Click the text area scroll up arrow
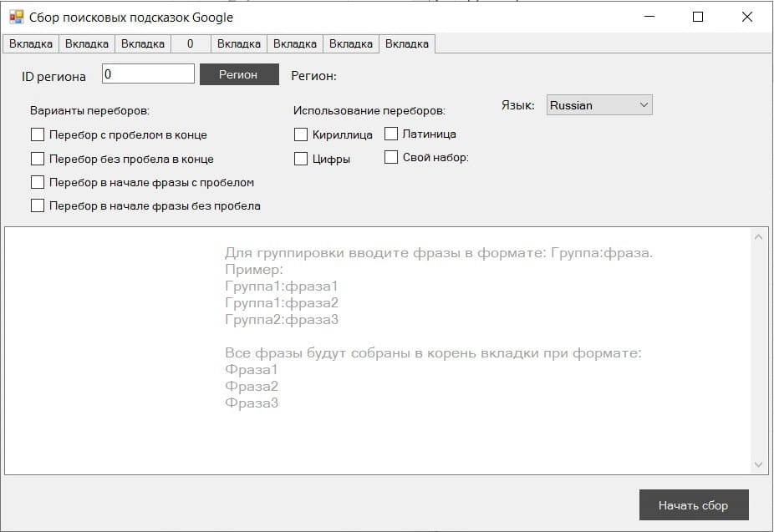774x532 pixels. tap(759, 237)
